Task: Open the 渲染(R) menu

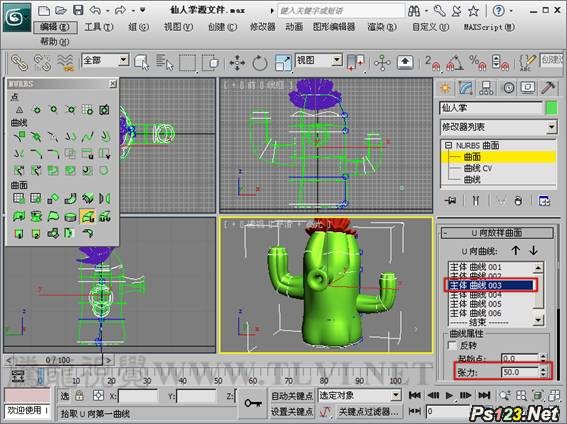Action: 382,27
